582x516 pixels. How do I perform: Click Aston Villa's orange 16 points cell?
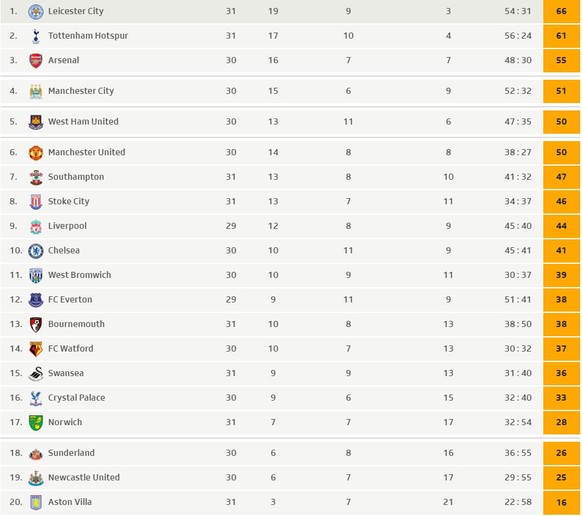561,502
